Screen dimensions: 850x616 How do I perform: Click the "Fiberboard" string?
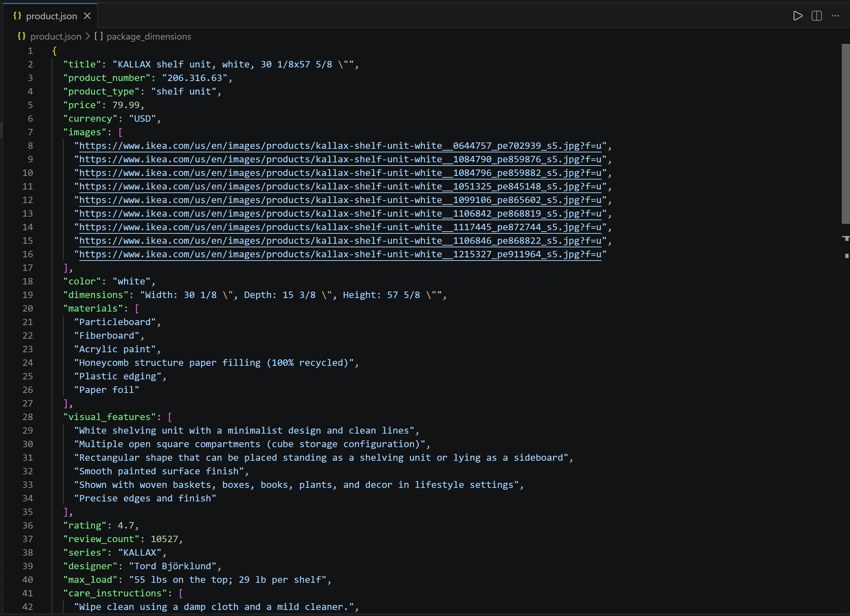point(107,335)
